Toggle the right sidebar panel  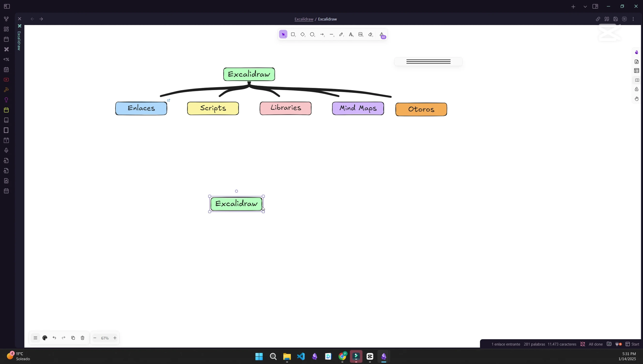[x=595, y=7]
